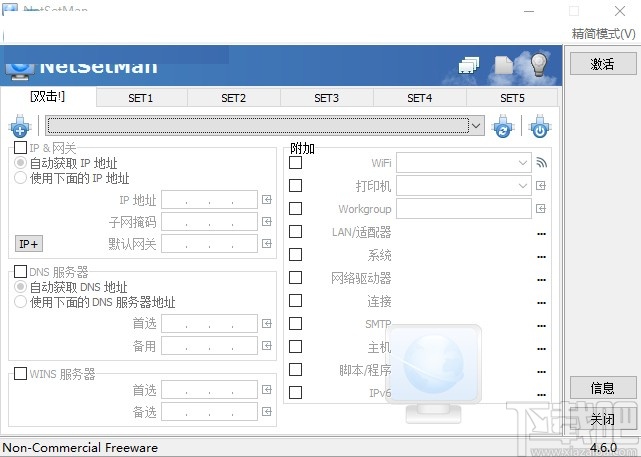Click the get-current icon beside DNS 首选 field
This screenshot has width=641, height=457.
click(x=267, y=324)
